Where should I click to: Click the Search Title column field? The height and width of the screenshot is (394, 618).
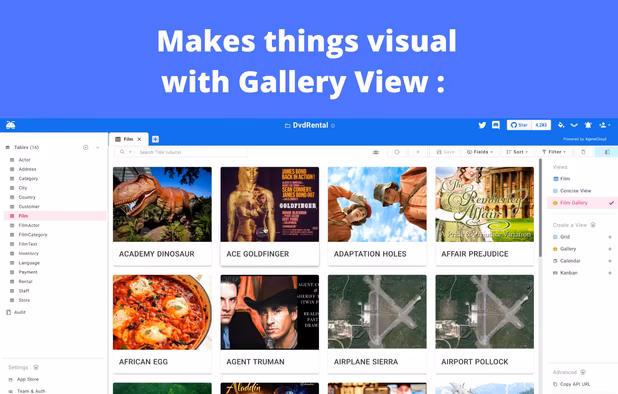point(181,152)
